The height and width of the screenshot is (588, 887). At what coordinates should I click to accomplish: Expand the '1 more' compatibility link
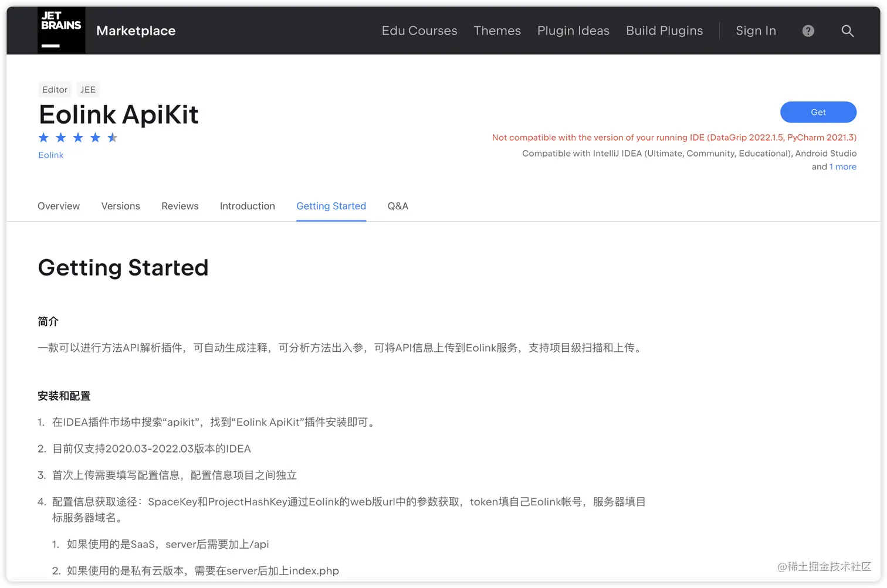click(x=842, y=166)
